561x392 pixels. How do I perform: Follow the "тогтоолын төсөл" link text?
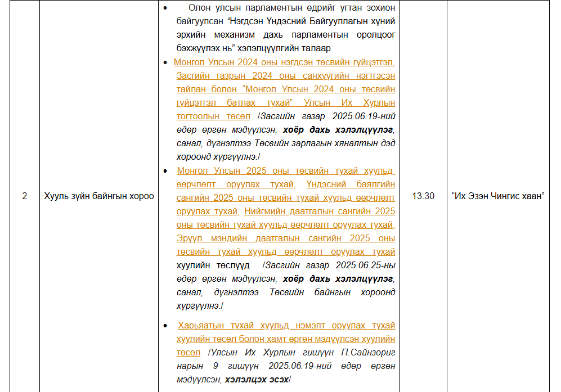pos(213,116)
